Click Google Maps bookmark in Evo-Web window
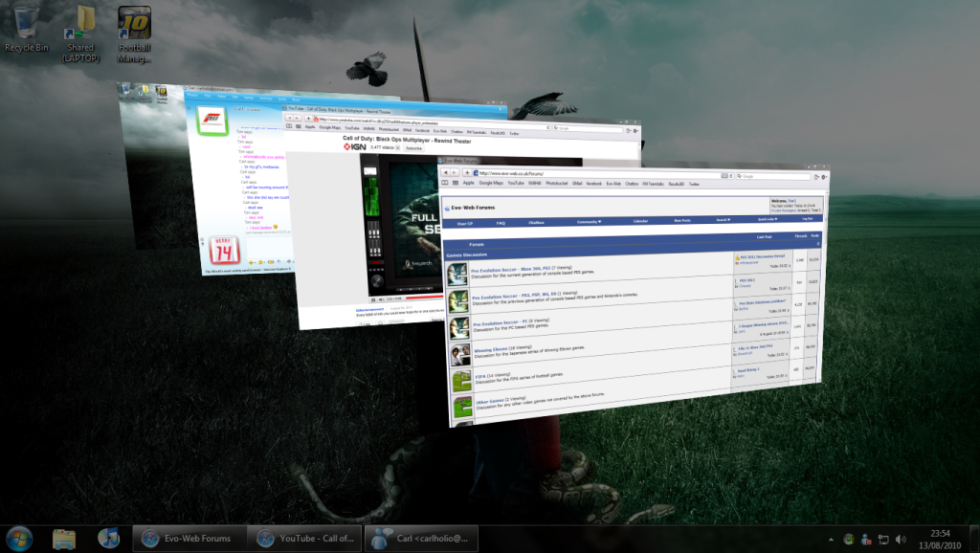980x553 pixels. pyautogui.click(x=491, y=183)
